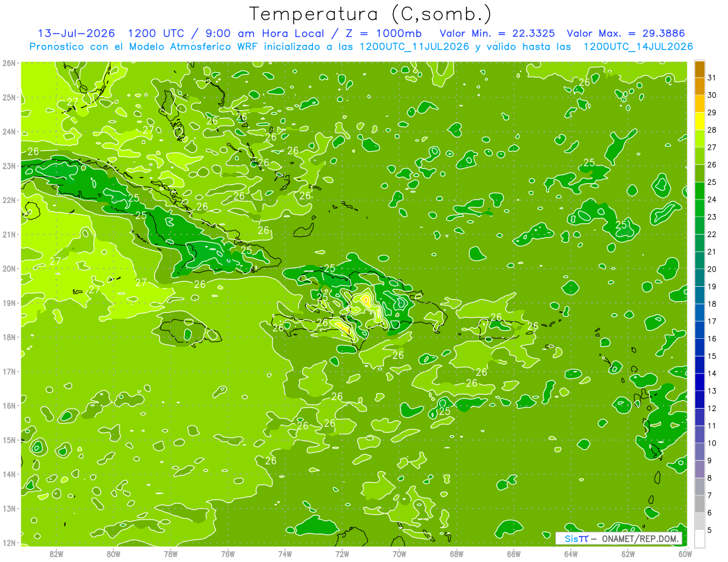This screenshot has width=728, height=562.
Task: Click the dark blue swatch between 13 and 14
Action: 699,382
